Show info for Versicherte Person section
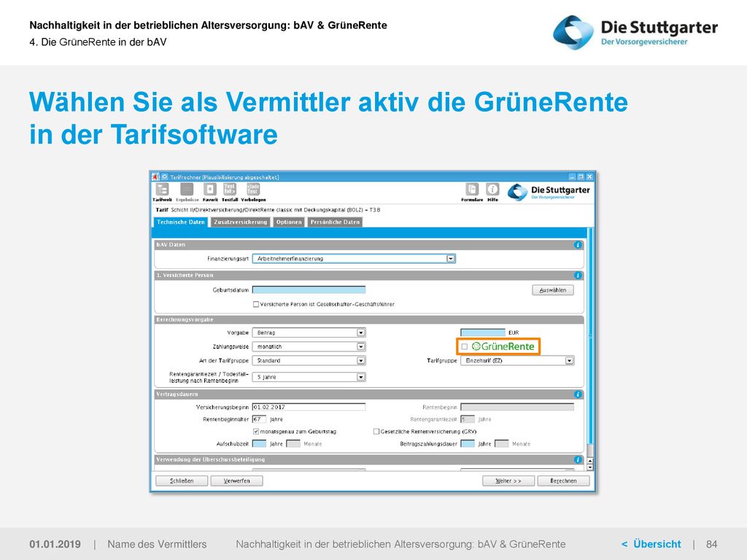The image size is (747, 560). coord(578,275)
